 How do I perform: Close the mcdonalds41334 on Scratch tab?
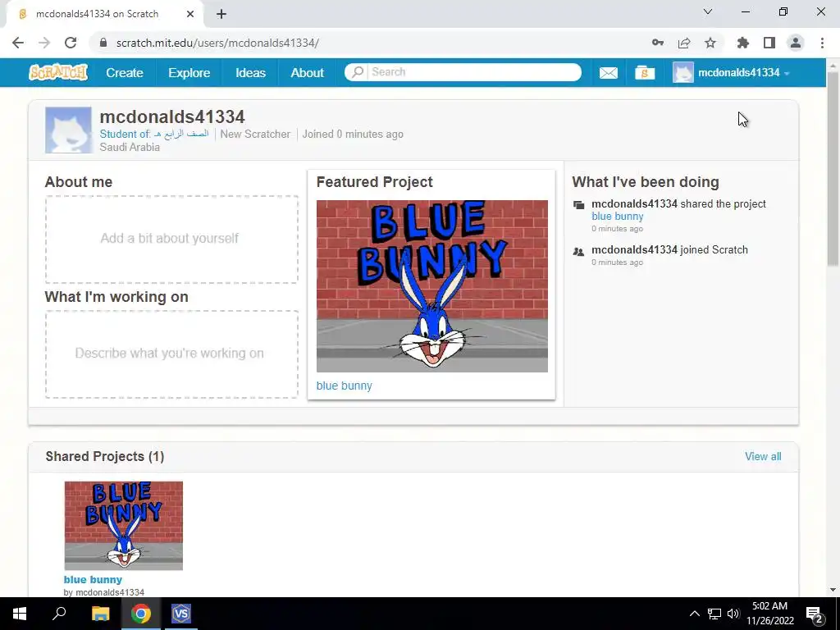coord(190,14)
